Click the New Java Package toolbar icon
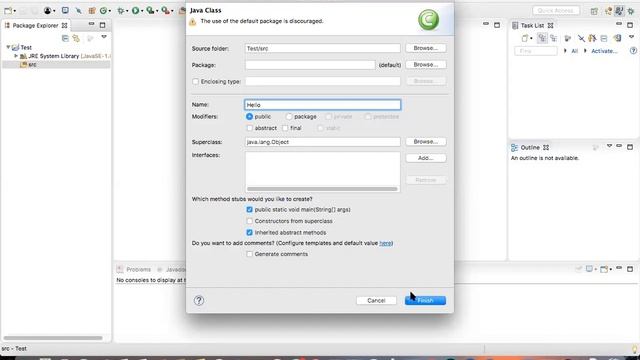The image size is (640, 360). coord(92,11)
